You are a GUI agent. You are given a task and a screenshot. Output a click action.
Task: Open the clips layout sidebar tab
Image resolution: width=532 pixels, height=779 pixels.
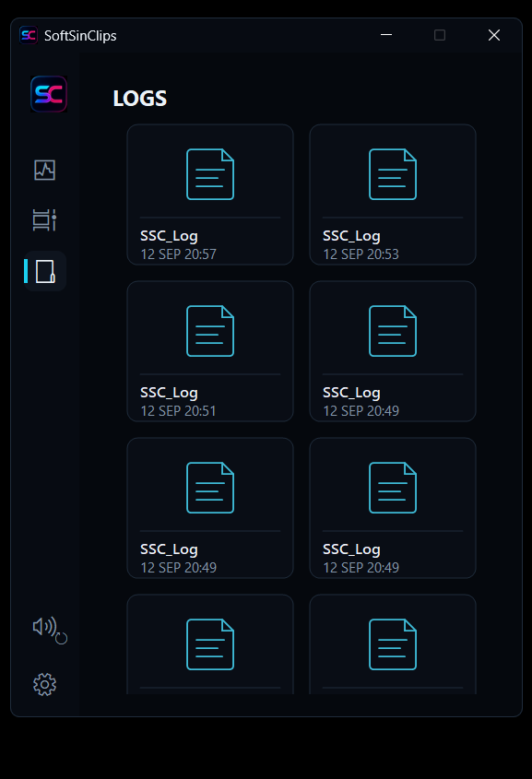pos(44,219)
